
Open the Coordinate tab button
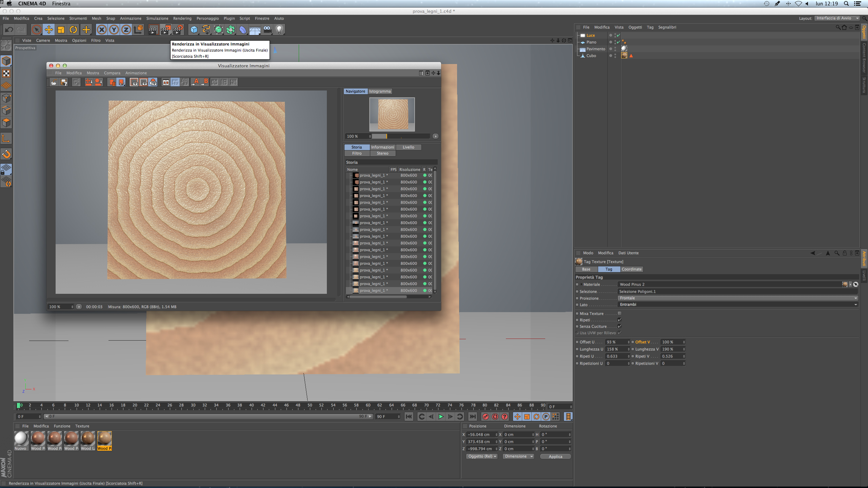[x=631, y=269]
